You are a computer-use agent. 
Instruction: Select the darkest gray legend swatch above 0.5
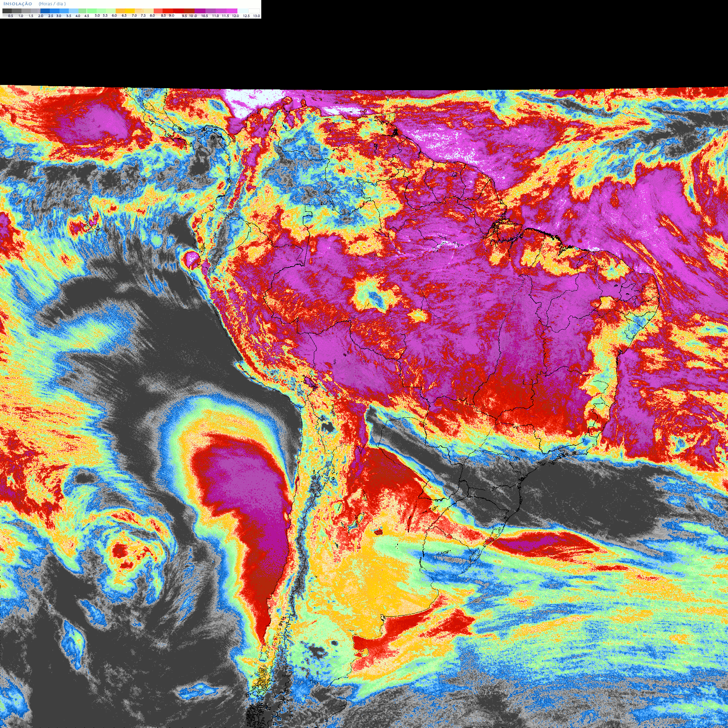[x=7, y=11]
